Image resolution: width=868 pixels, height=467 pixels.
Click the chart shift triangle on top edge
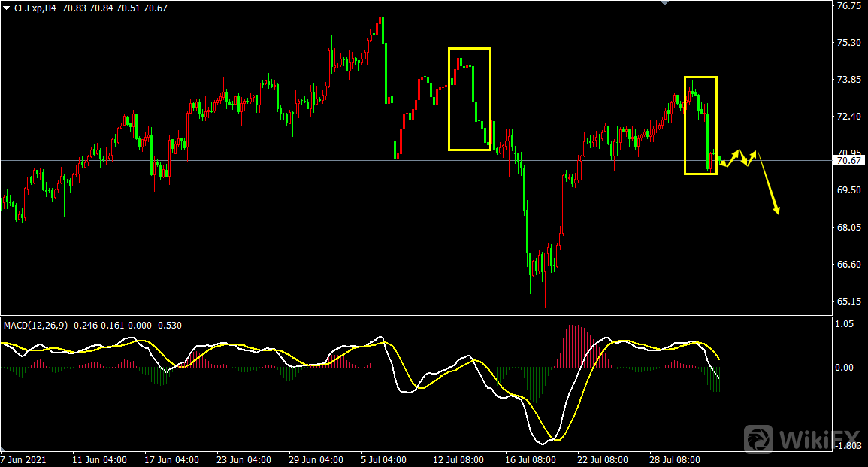[664, 3]
